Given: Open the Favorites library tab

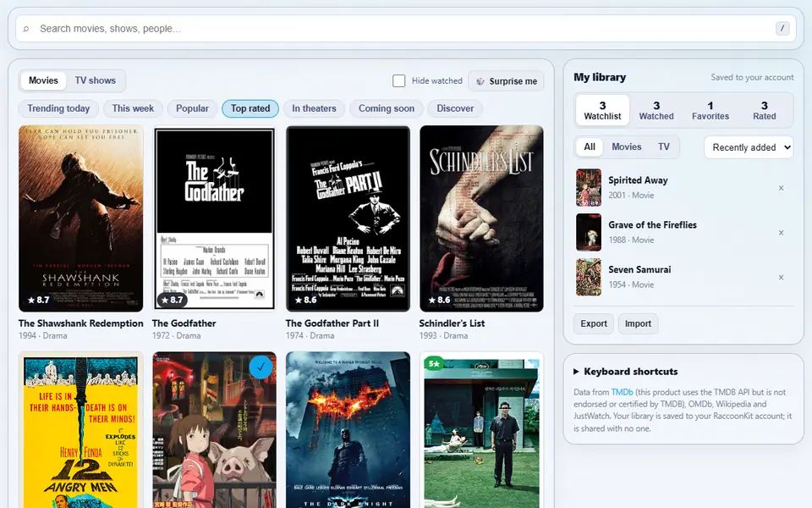Looking at the screenshot, I should 710,110.
